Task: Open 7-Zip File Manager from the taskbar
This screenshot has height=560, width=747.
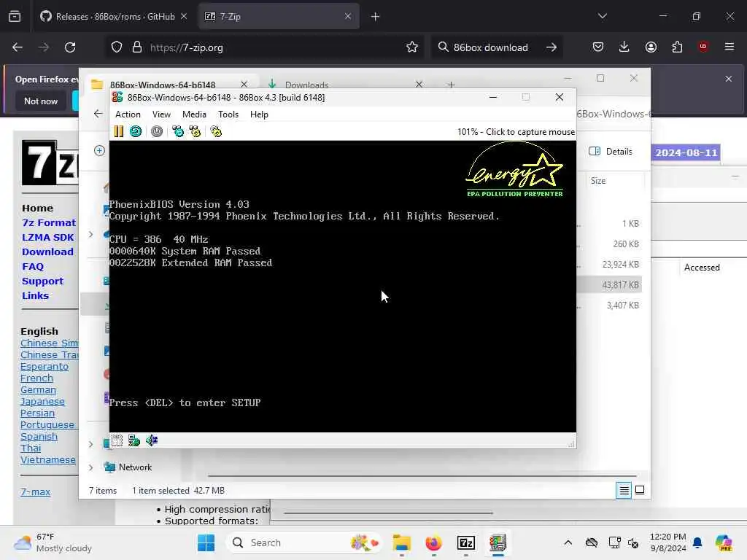Action: click(x=465, y=542)
